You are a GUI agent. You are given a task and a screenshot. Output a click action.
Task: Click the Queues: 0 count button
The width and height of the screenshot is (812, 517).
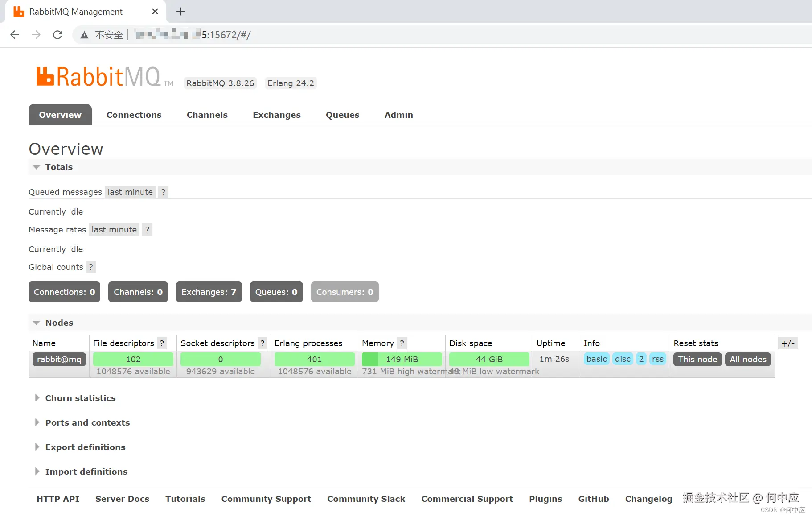(276, 292)
